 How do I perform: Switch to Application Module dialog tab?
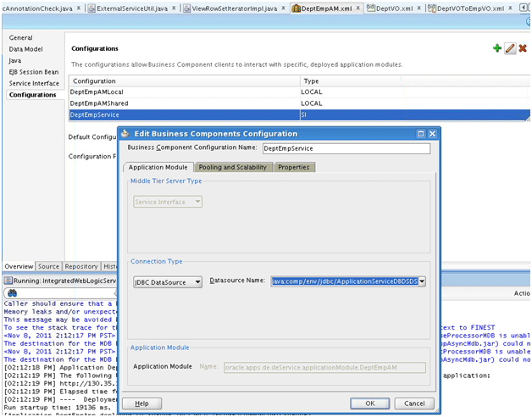click(x=158, y=167)
